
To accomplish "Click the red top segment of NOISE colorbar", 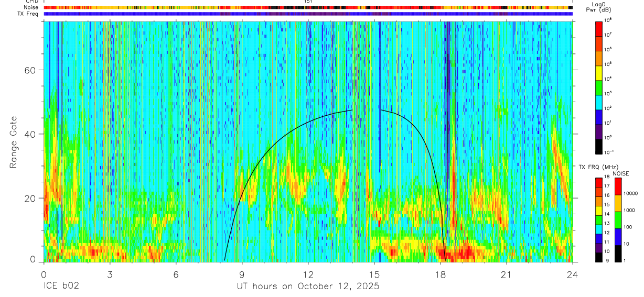I will pos(618,186).
